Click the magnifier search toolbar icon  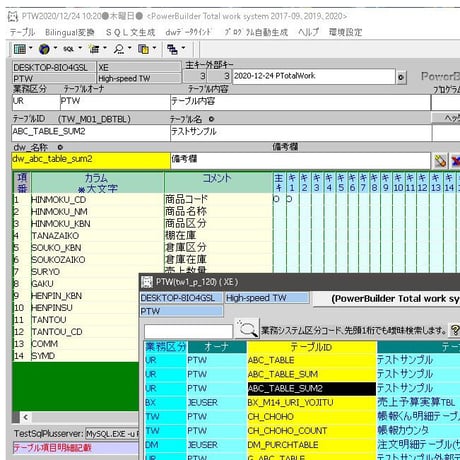click(119, 49)
